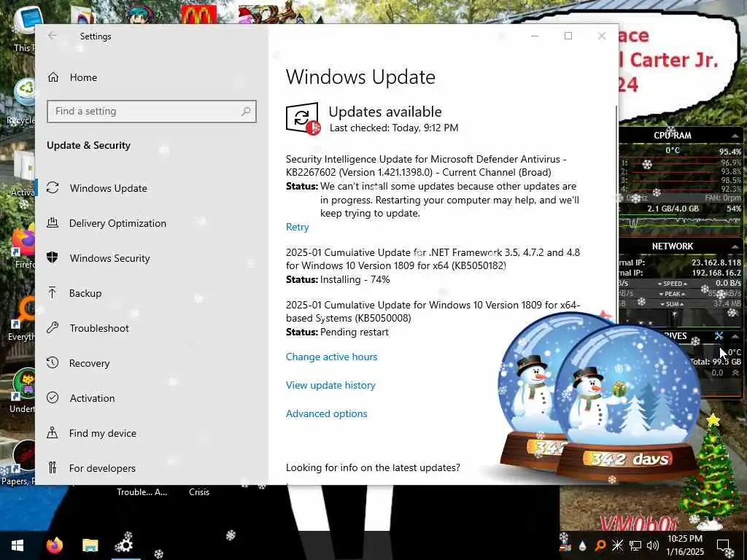Click the KB5050182 .NET Framework update title
Image resolution: width=747 pixels, height=560 pixels.
point(433,259)
